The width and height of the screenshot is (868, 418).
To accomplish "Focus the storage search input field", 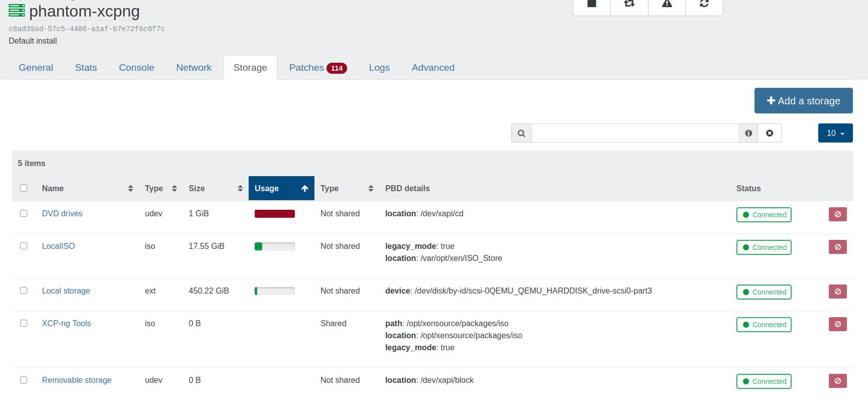I will (635, 133).
